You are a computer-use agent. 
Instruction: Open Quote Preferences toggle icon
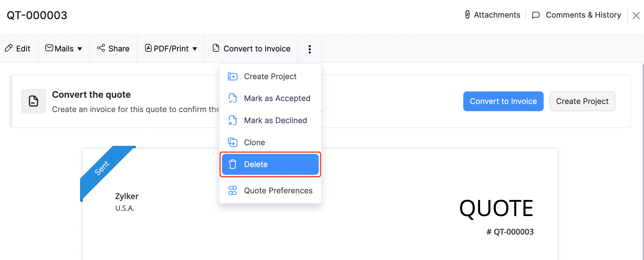point(233,191)
